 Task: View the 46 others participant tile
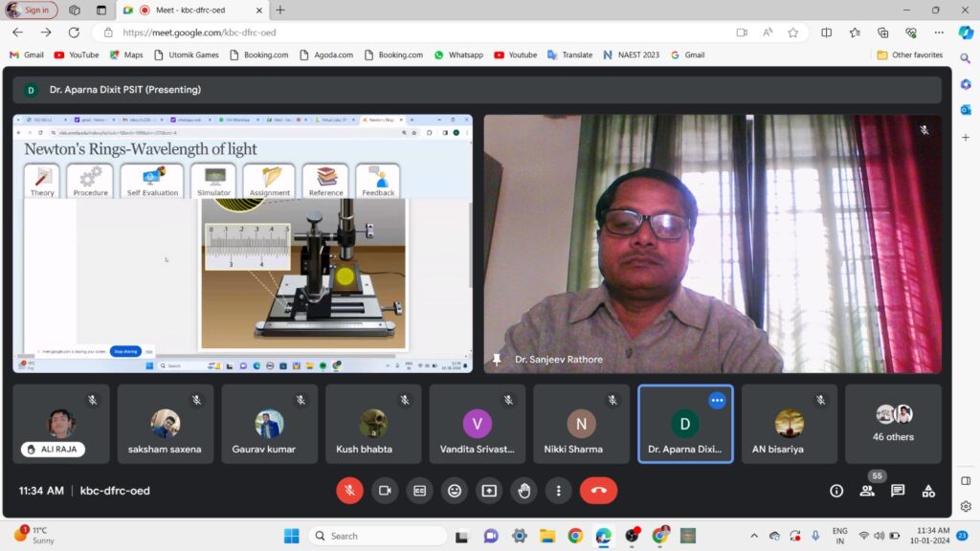coord(894,423)
